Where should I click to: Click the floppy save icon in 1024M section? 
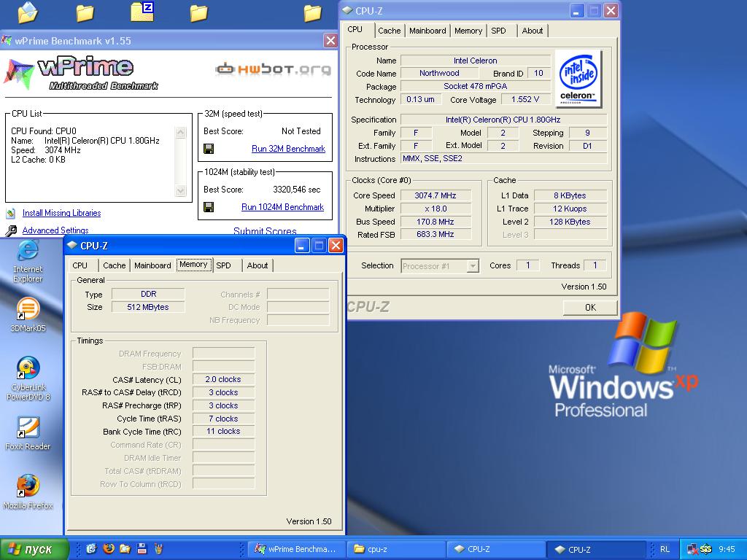click(208, 207)
